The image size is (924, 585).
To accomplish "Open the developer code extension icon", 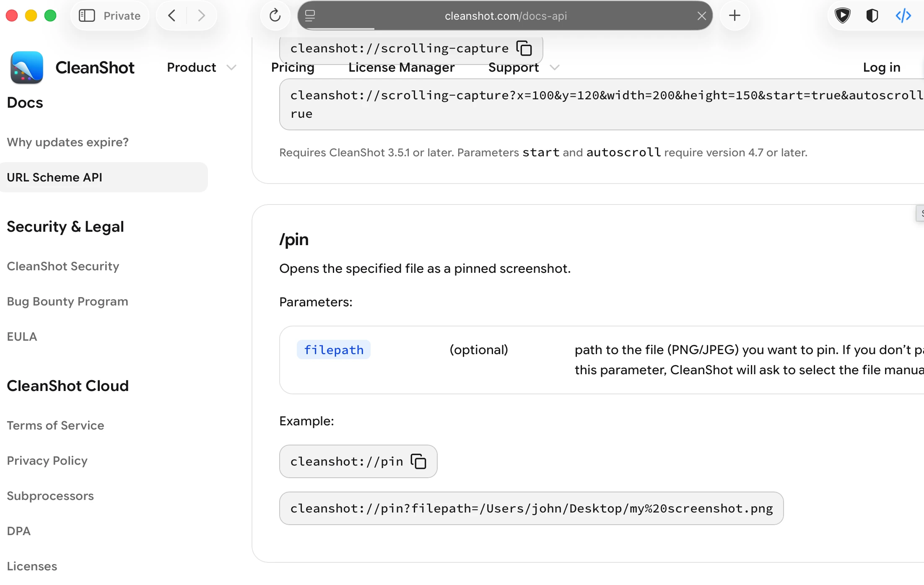I will coord(903,16).
